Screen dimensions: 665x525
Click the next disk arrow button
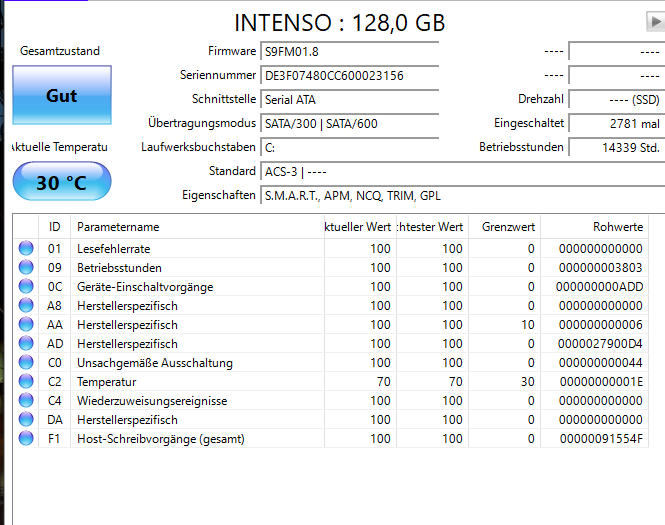coord(656,21)
